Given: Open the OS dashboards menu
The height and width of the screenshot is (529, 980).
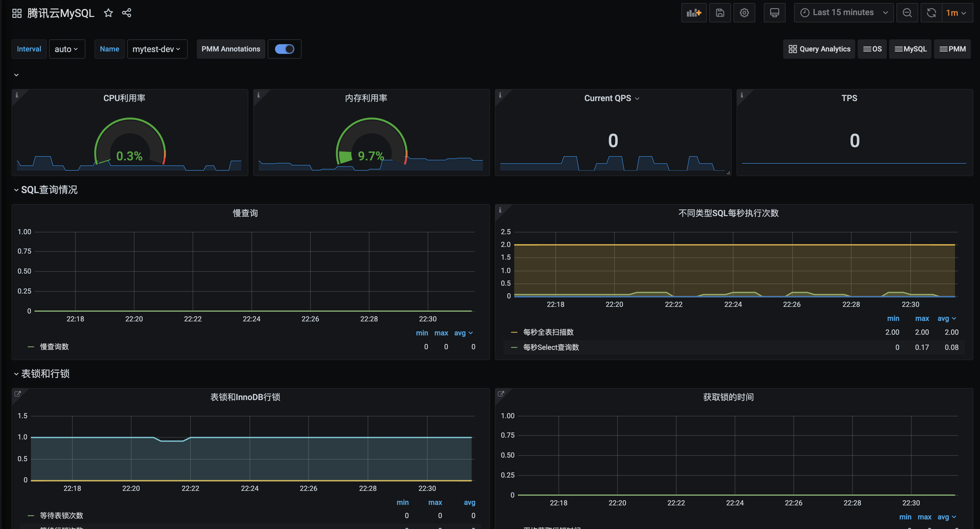Looking at the screenshot, I should pyautogui.click(x=872, y=49).
